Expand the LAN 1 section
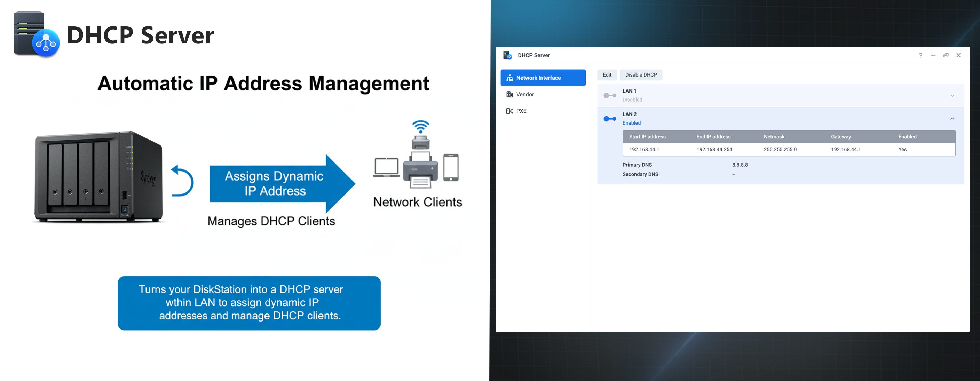Screen dimensions: 980x381 (952, 95)
